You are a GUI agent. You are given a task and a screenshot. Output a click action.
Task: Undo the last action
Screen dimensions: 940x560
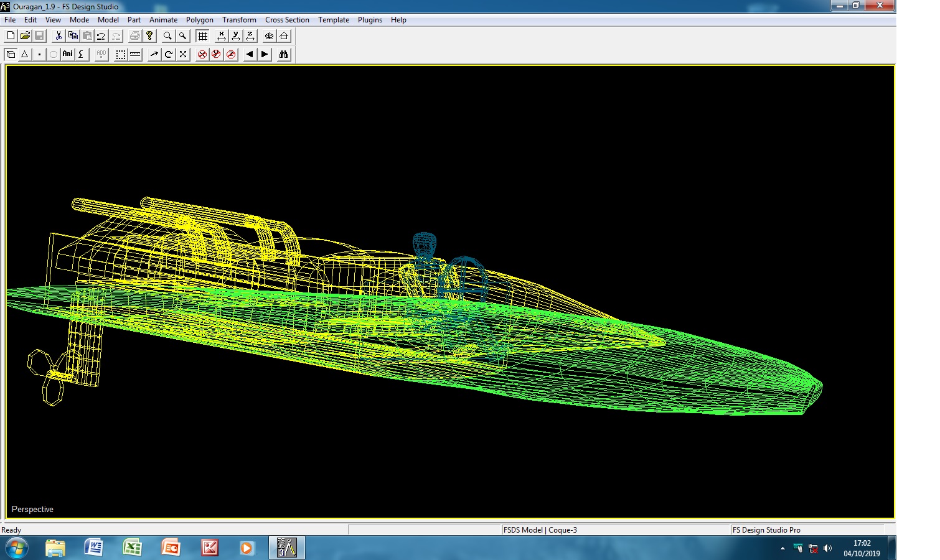101,36
